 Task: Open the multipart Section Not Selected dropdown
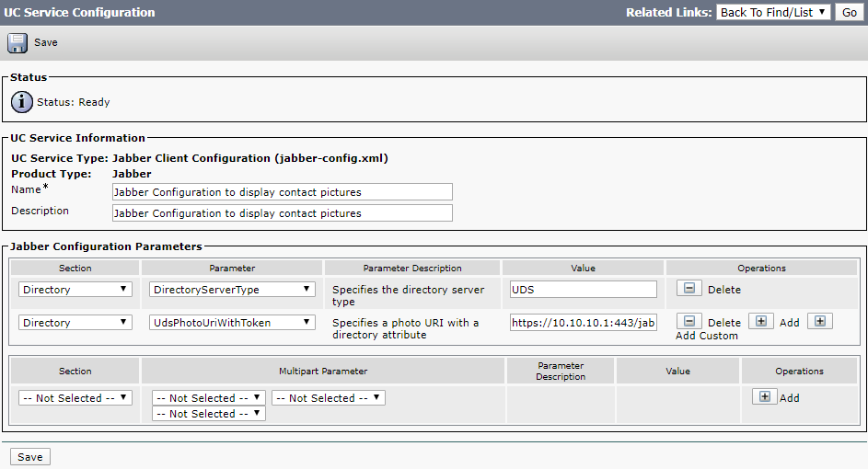tap(75, 398)
